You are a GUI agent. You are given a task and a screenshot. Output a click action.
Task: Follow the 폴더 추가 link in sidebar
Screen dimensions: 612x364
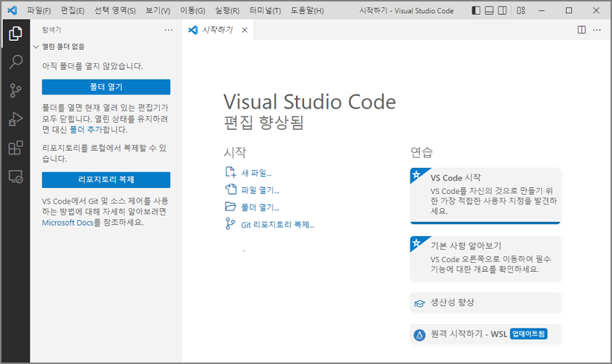coord(86,130)
